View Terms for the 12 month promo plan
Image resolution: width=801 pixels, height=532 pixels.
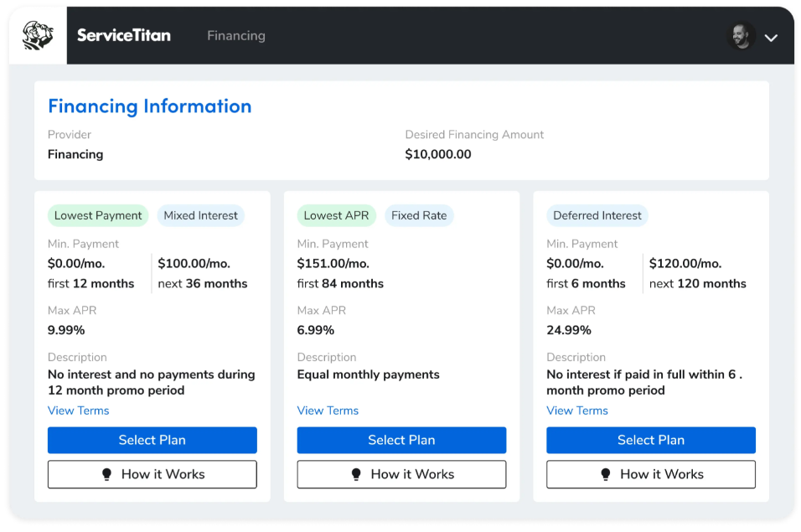tap(78, 411)
